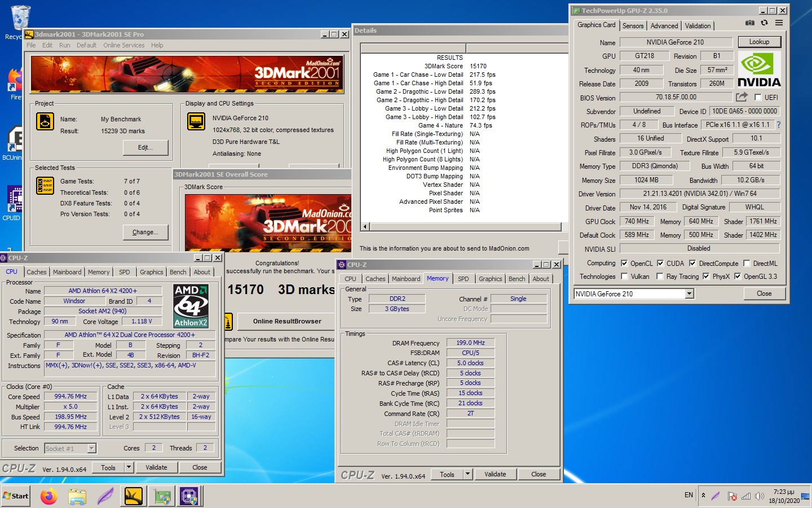Toggle the DirectML checkbox
The height and width of the screenshot is (508, 812).
(x=747, y=263)
